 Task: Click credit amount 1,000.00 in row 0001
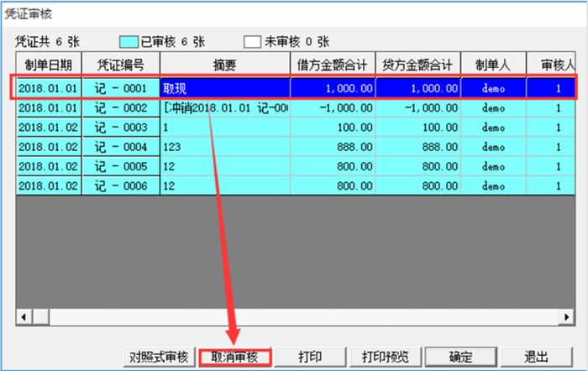coord(418,88)
